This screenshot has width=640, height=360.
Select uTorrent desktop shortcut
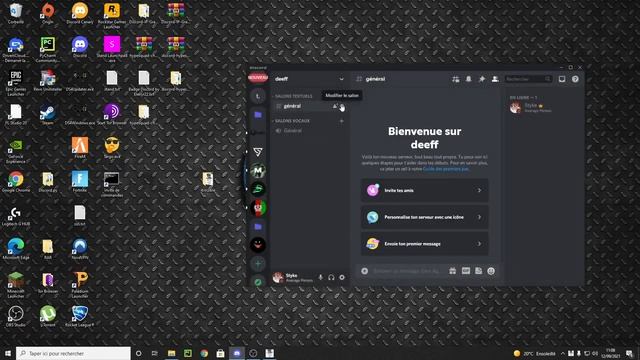pos(48,317)
